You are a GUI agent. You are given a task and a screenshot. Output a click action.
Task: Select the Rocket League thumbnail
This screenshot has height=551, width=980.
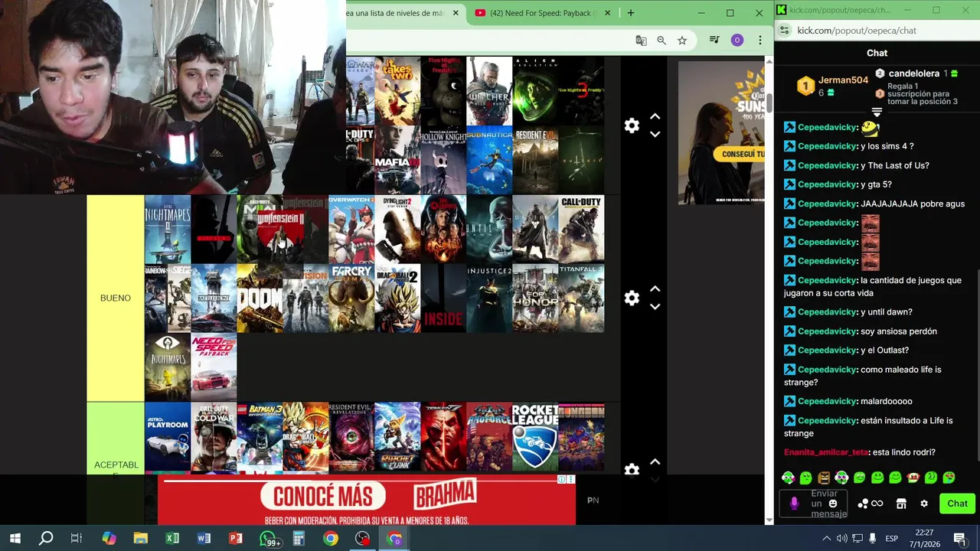[x=535, y=437]
